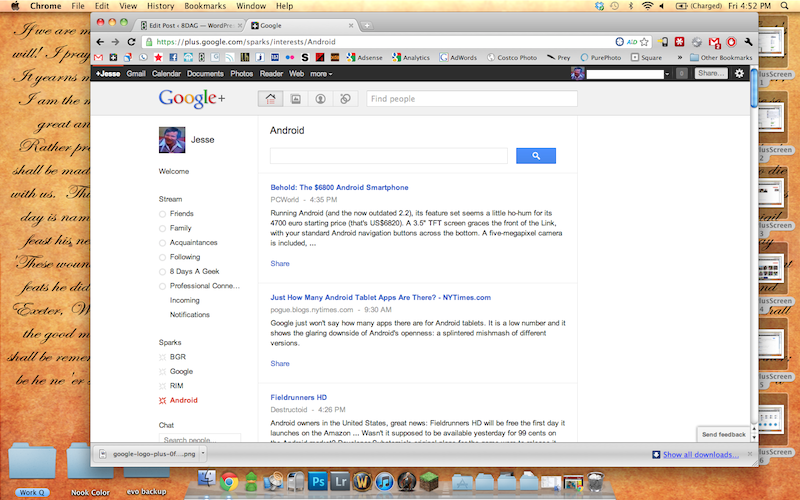The height and width of the screenshot is (500, 800).
Task: Open Documents from the black bar
Action: (205, 74)
